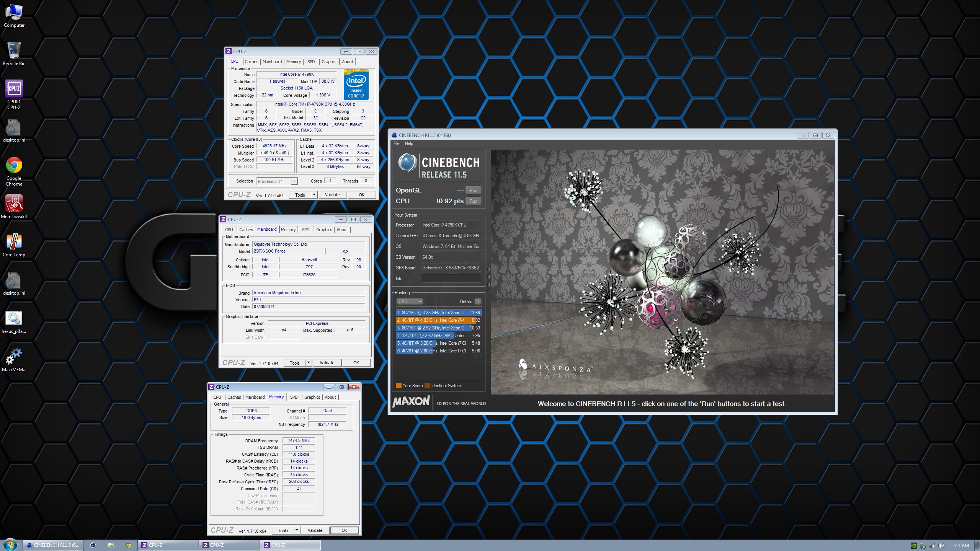This screenshot has width=980, height=551.
Task: Click BIOS version F7d field
Action: click(x=309, y=300)
